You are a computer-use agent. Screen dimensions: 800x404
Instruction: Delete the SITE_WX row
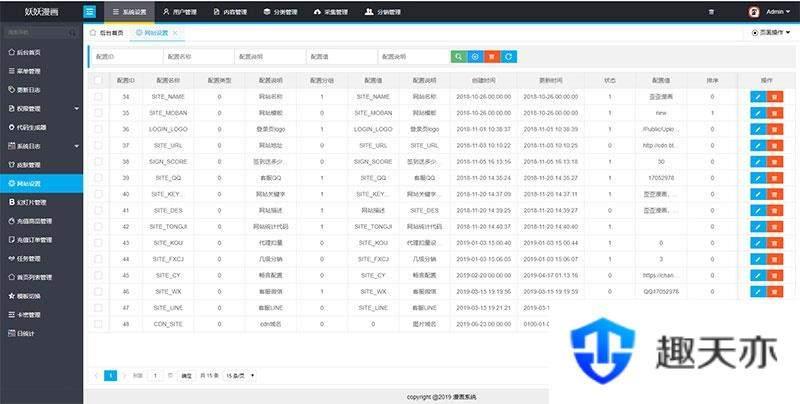click(774, 292)
